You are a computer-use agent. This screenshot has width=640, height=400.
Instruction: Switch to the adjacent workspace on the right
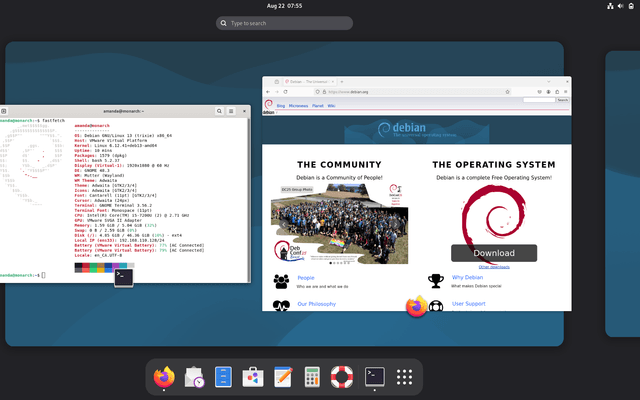click(622, 193)
